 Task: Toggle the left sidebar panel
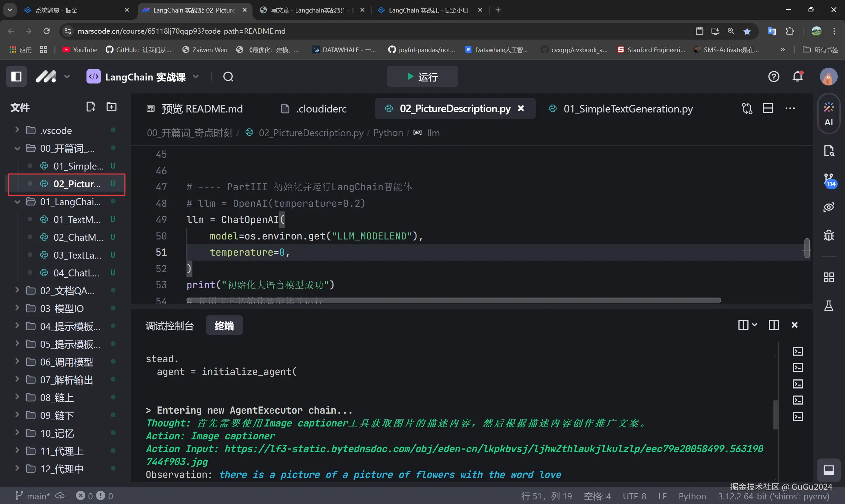tap(16, 77)
